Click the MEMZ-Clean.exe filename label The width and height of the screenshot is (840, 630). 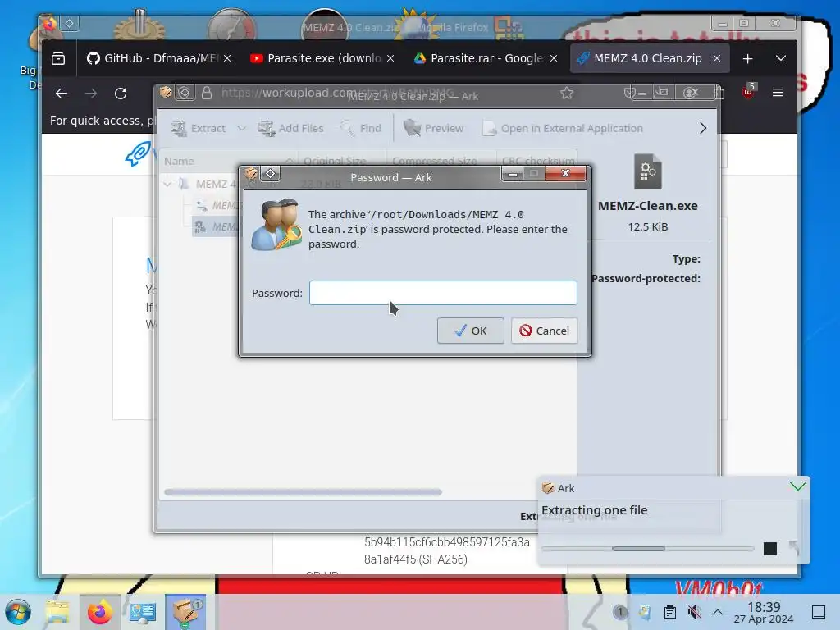[x=648, y=206]
